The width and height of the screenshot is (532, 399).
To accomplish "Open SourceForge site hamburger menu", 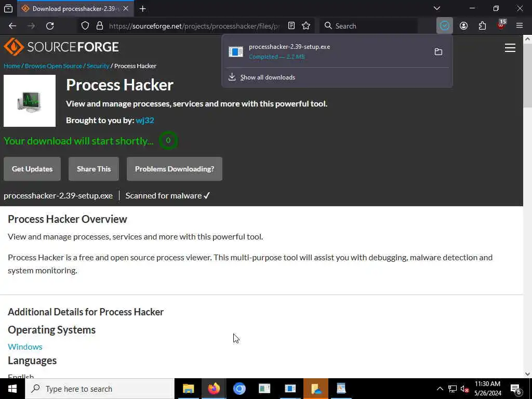I will pyautogui.click(x=510, y=48).
